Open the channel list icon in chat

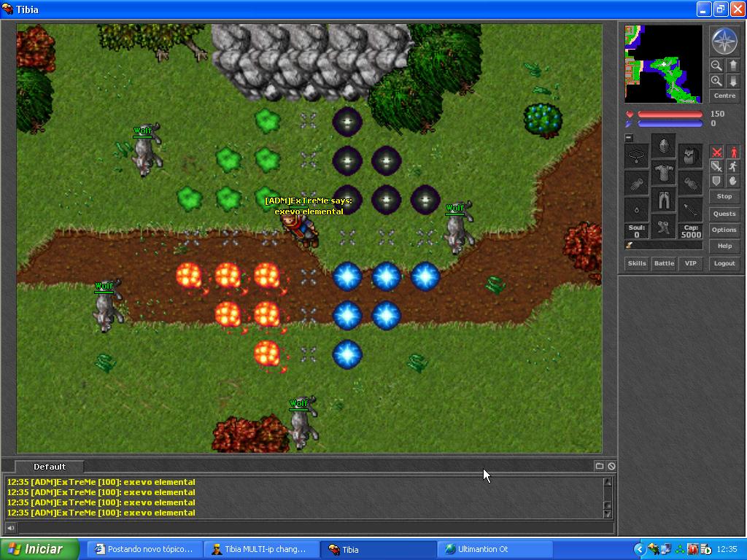pyautogui.click(x=600, y=466)
